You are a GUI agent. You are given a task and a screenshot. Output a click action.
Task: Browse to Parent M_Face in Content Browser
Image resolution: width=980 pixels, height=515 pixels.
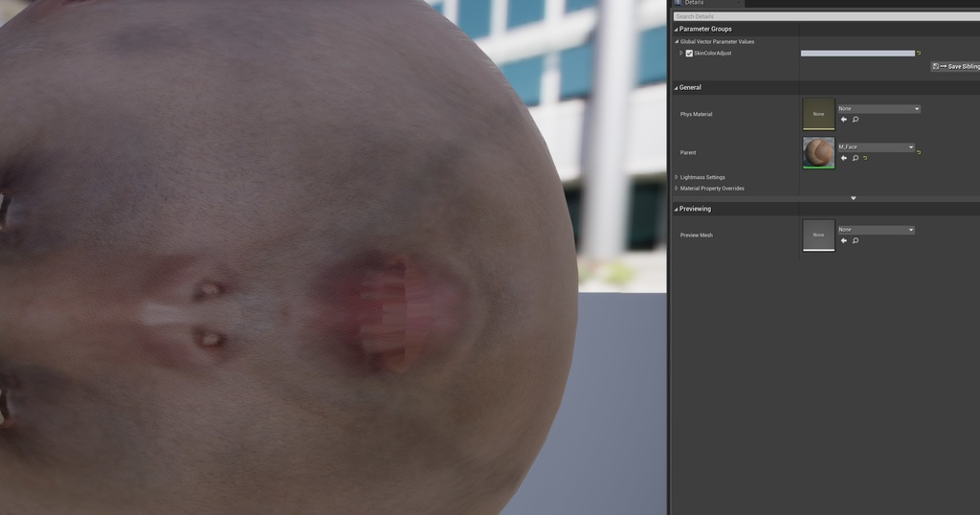click(856, 158)
